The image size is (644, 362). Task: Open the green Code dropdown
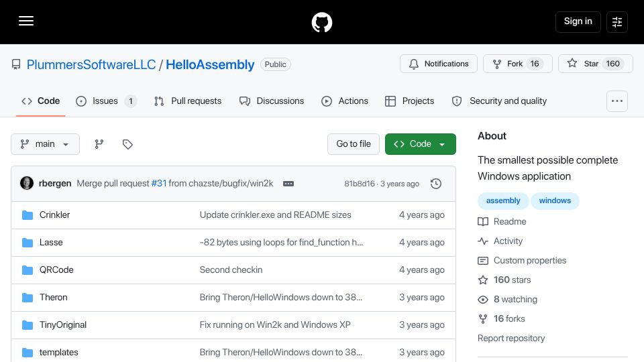click(420, 144)
